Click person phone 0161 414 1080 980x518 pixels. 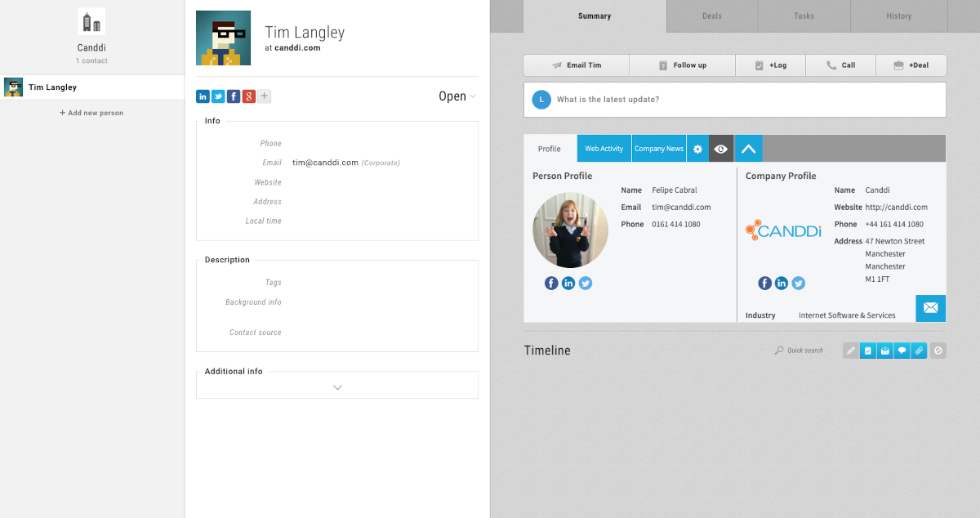tap(676, 225)
